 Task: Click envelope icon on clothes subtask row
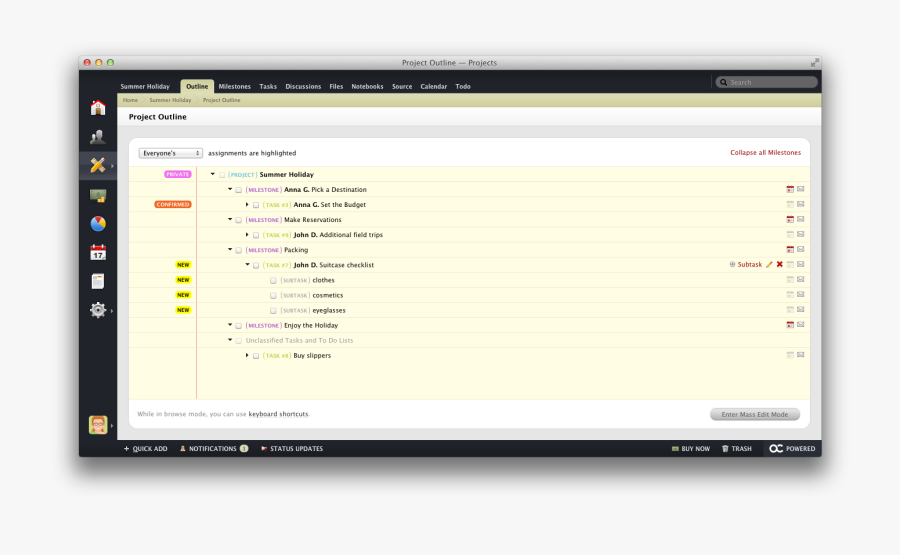tap(801, 280)
